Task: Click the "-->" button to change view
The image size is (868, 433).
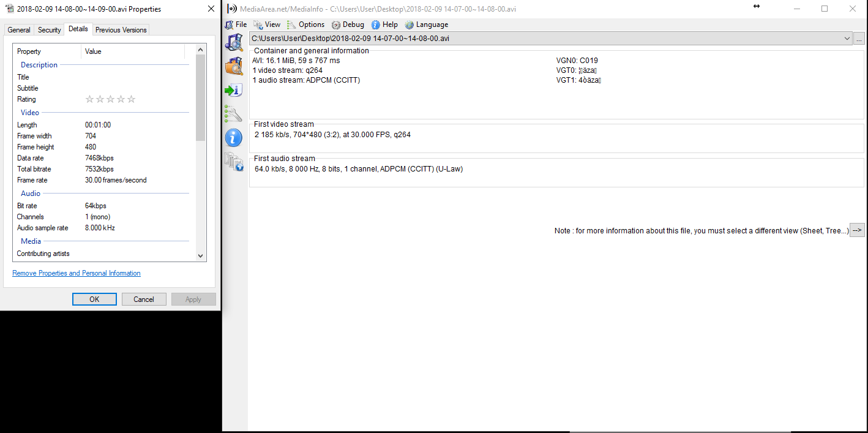Action: (857, 230)
